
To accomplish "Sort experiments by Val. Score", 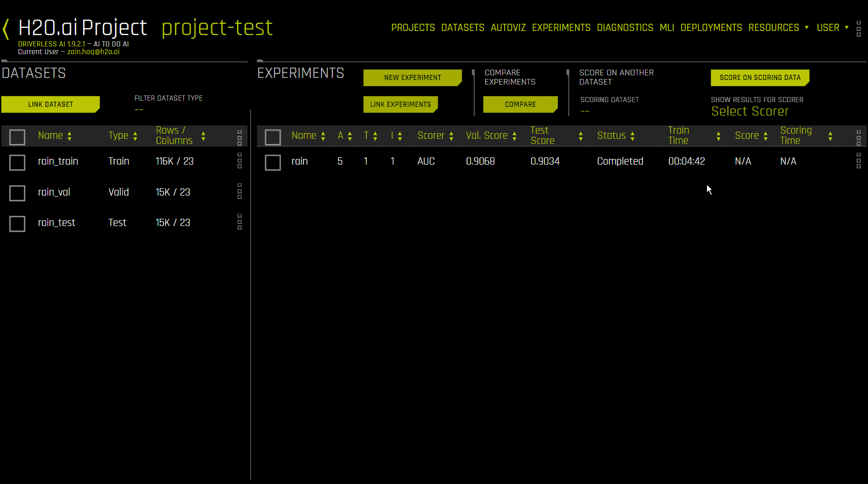I will 514,136.
